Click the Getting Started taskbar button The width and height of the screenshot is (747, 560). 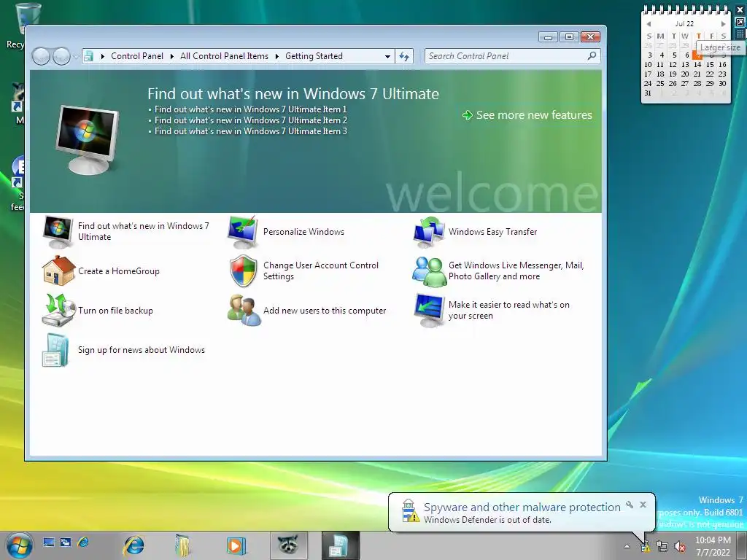tap(340, 545)
